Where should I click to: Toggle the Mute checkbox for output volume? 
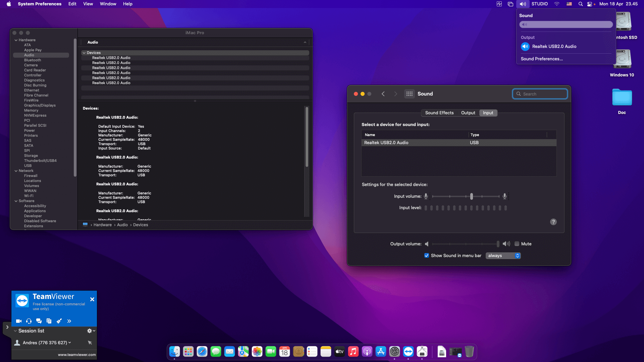click(x=517, y=244)
